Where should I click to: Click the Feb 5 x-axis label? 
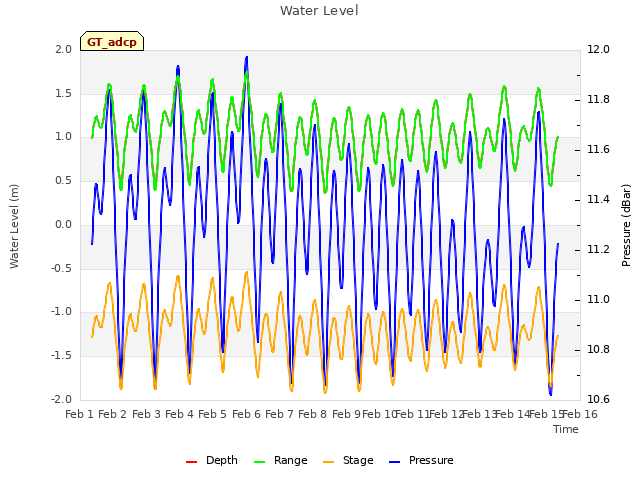click(212, 414)
